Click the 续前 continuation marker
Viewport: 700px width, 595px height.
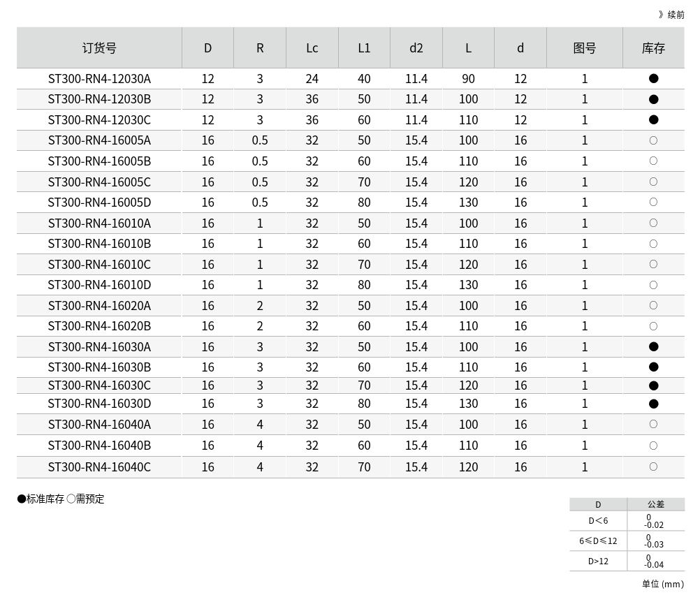coord(671,15)
